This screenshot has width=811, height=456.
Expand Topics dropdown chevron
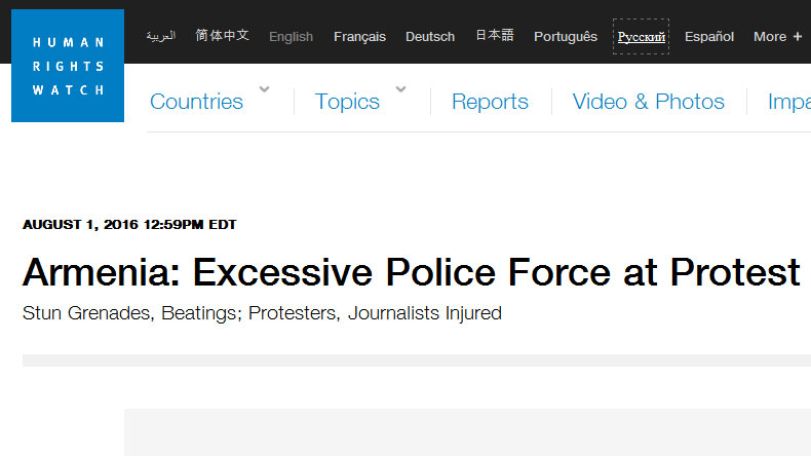(401, 89)
